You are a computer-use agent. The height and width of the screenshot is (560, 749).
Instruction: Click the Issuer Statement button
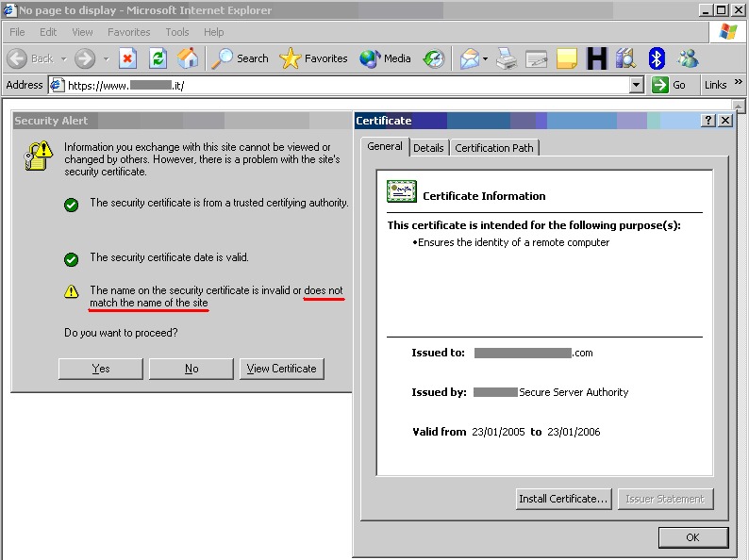tap(665, 499)
